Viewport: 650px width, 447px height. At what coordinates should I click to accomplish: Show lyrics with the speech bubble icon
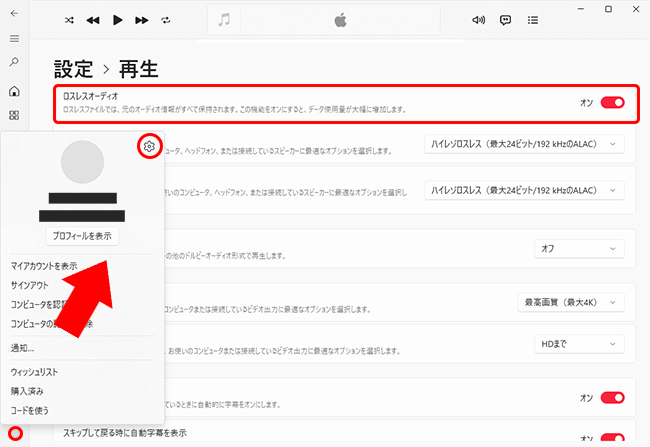coord(505,20)
